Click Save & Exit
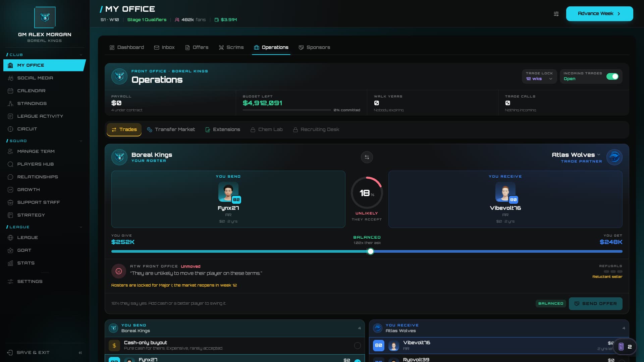Image resolution: width=644 pixels, height=362 pixels. (x=29, y=353)
